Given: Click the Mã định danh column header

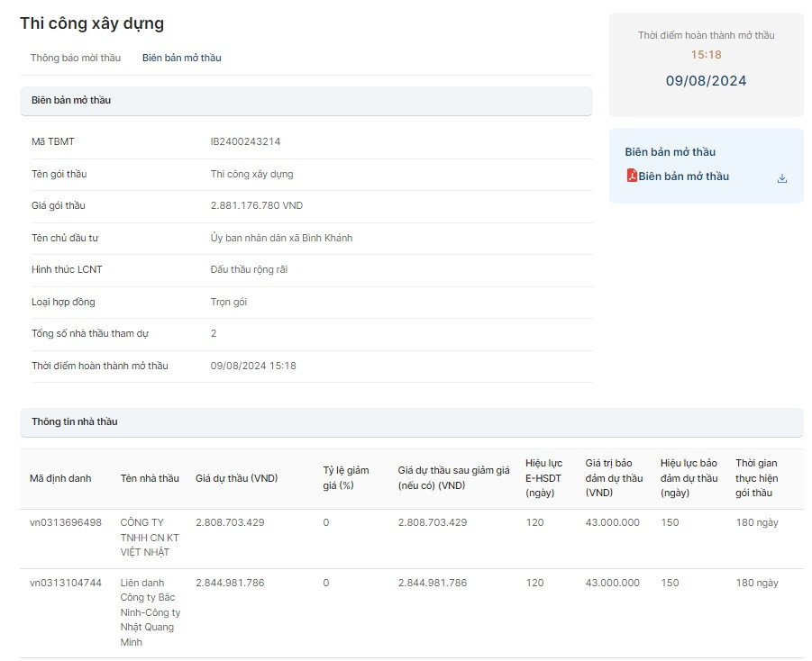Looking at the screenshot, I should point(60,478).
